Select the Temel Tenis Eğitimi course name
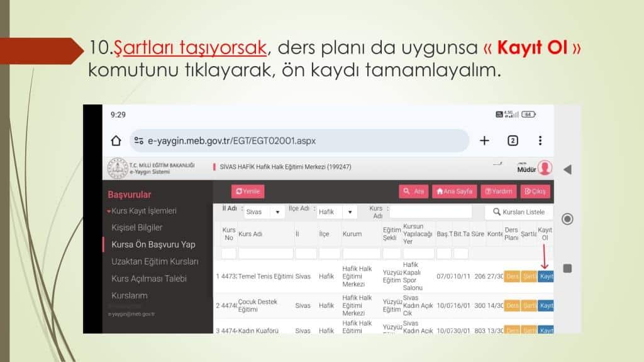This screenshot has width=644, height=362. pyautogui.click(x=266, y=276)
